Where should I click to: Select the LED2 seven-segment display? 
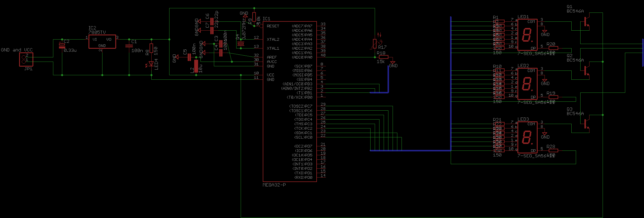[x=527, y=84]
